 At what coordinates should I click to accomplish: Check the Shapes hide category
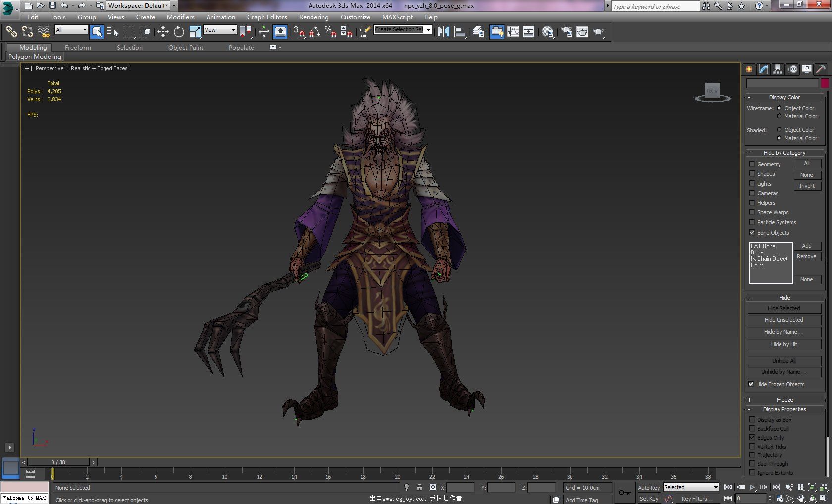click(752, 174)
